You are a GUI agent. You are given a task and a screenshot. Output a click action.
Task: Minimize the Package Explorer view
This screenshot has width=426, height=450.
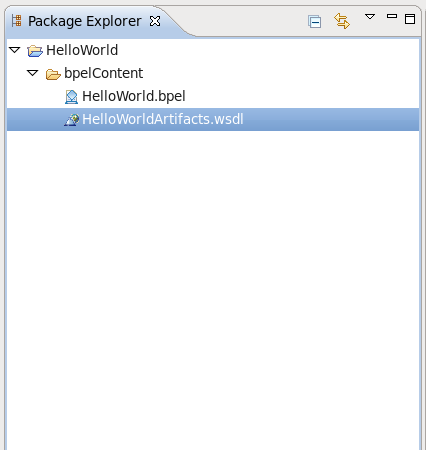(x=392, y=16)
